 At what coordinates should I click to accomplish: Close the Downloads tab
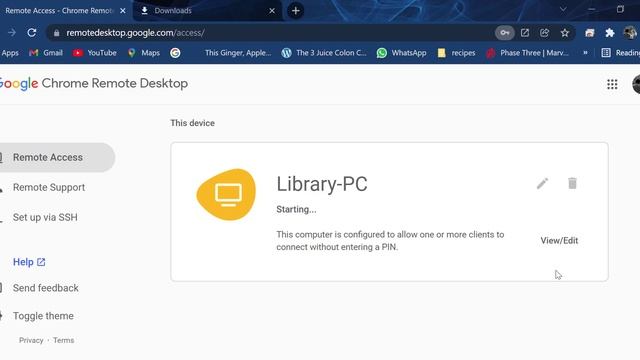pos(272,11)
